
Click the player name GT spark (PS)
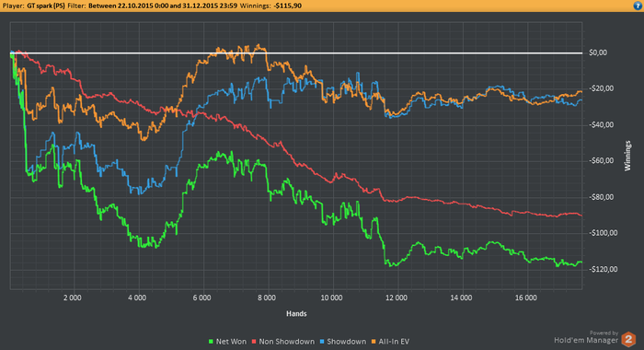pos(46,6)
